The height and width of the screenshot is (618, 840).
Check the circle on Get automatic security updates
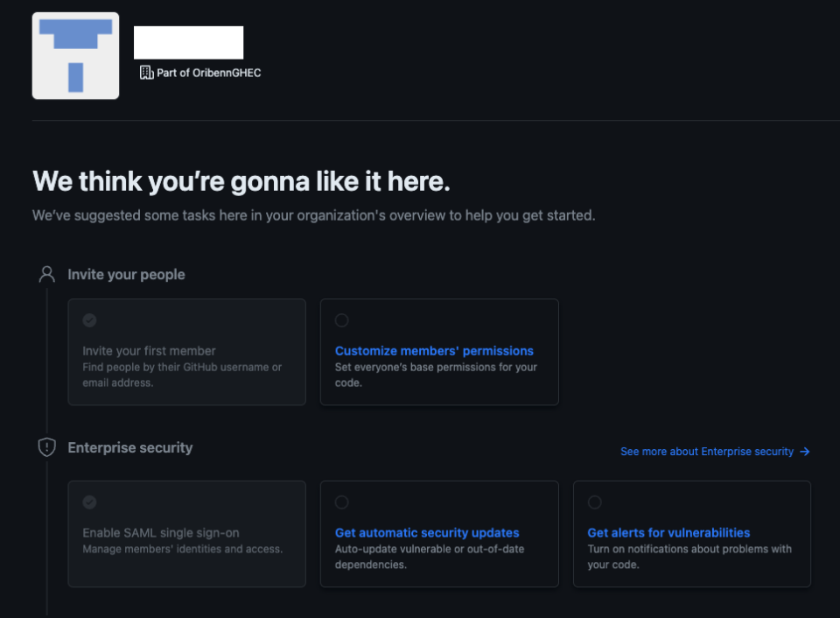coord(342,502)
